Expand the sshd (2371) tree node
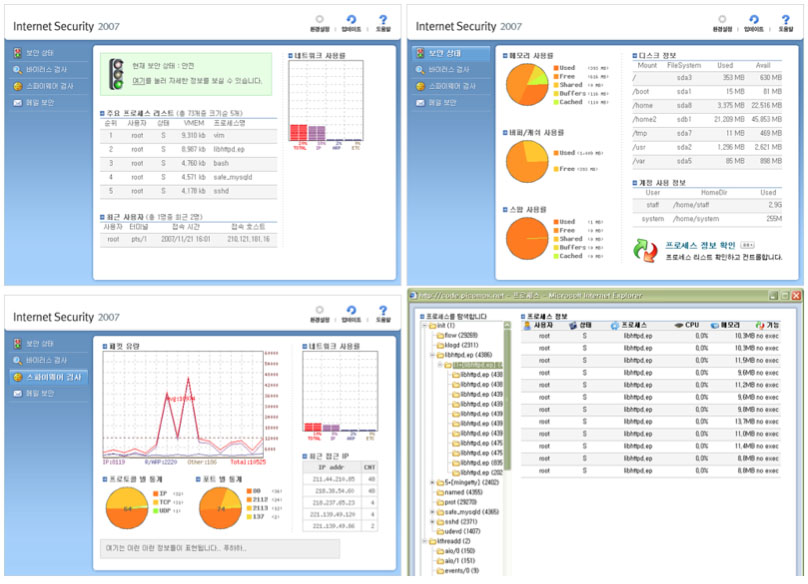Image resolution: width=808 pixels, height=584 pixels. (x=432, y=522)
